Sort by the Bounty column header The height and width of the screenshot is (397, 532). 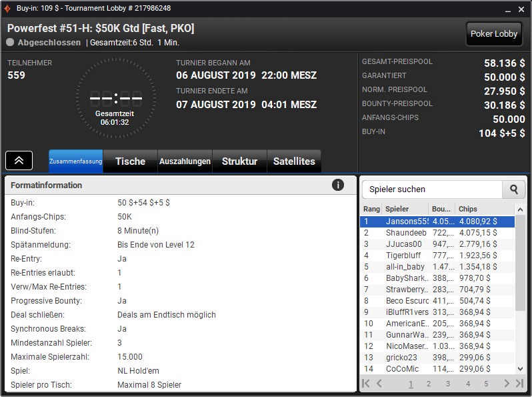coord(442,209)
